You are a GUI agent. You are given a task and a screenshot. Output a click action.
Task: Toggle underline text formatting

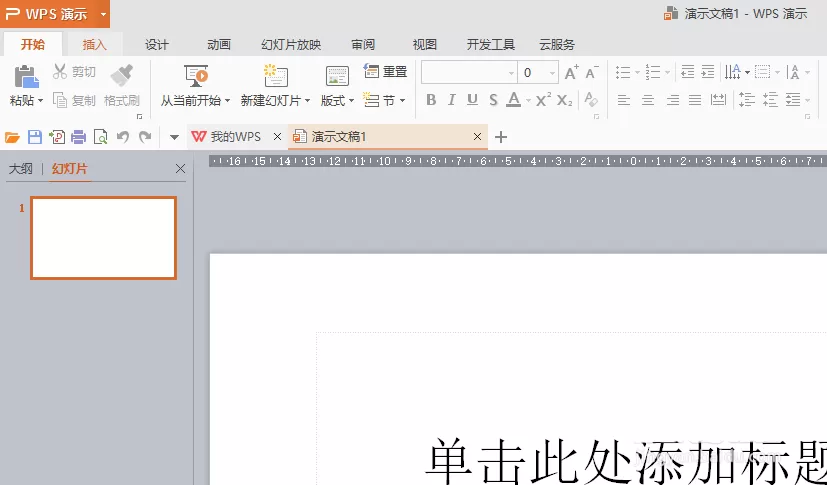(473, 100)
